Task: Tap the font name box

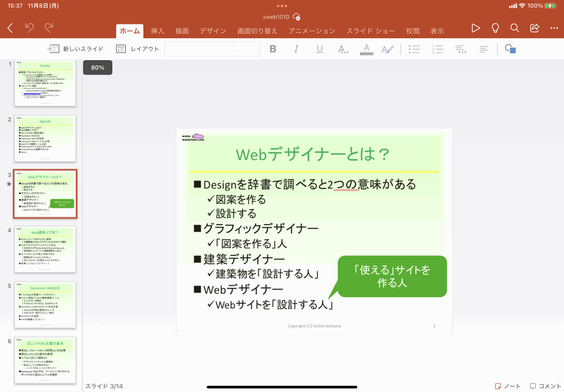Action: point(198,49)
